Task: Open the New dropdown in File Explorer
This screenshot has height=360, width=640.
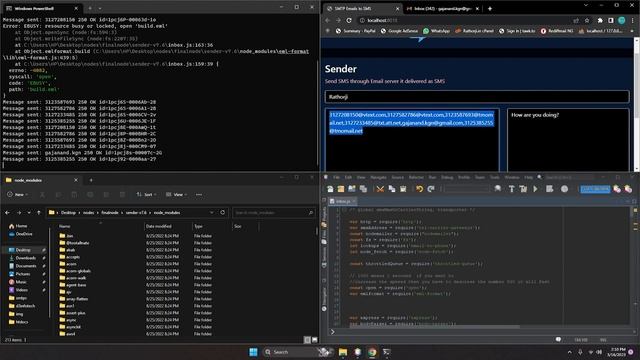Action: coord(18,195)
